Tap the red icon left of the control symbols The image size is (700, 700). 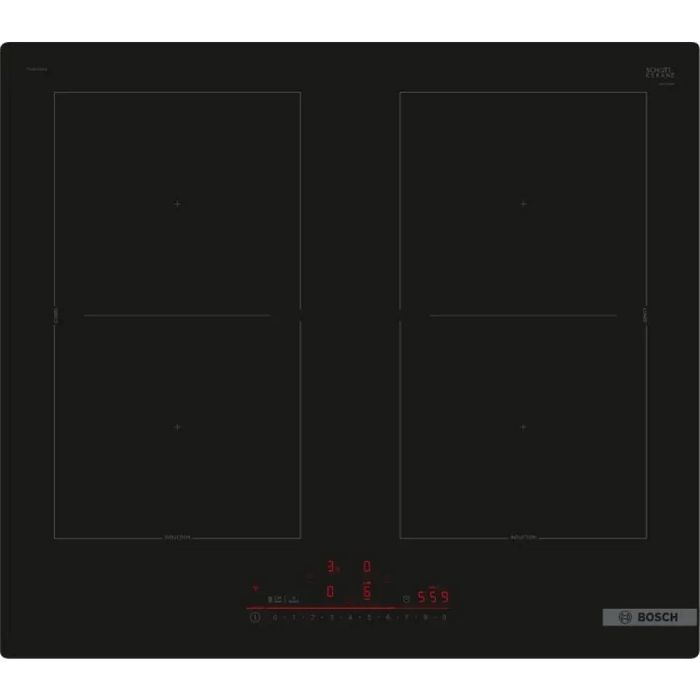(255, 588)
